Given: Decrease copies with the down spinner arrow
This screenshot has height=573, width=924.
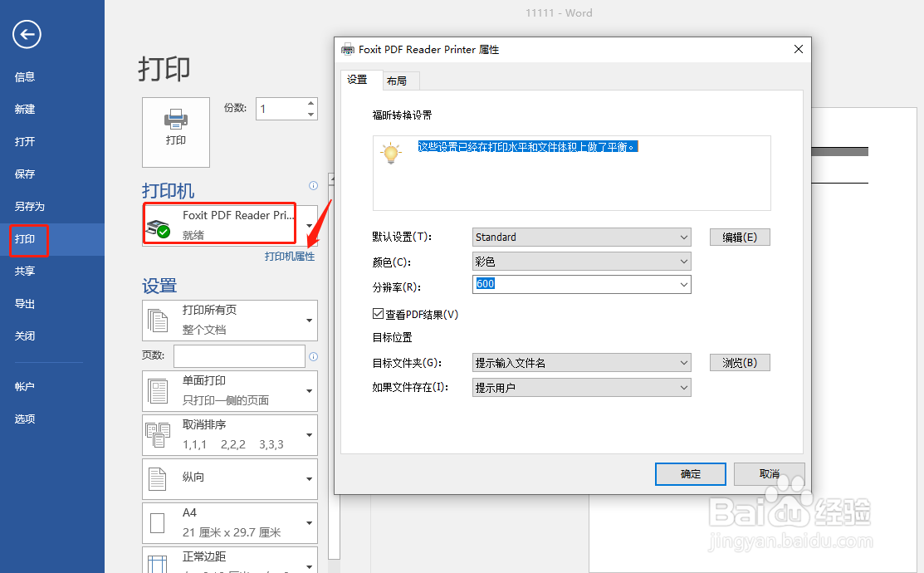Looking at the screenshot, I should pos(310,115).
